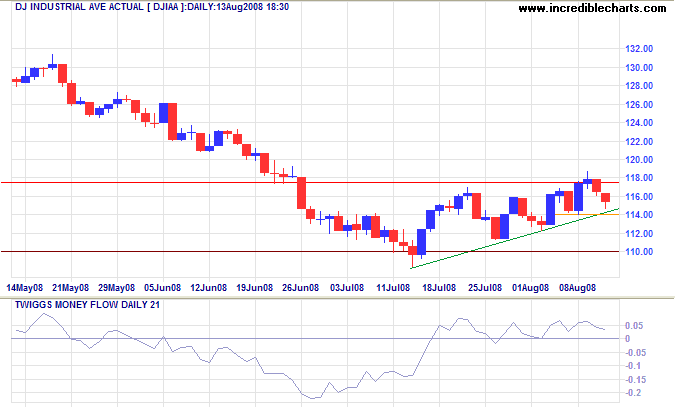Click the 08Aug08 date label

coord(577,288)
